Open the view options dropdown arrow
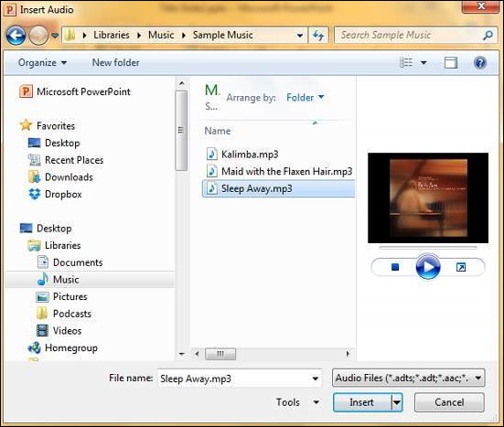This screenshot has height=427, width=504. pyautogui.click(x=424, y=63)
